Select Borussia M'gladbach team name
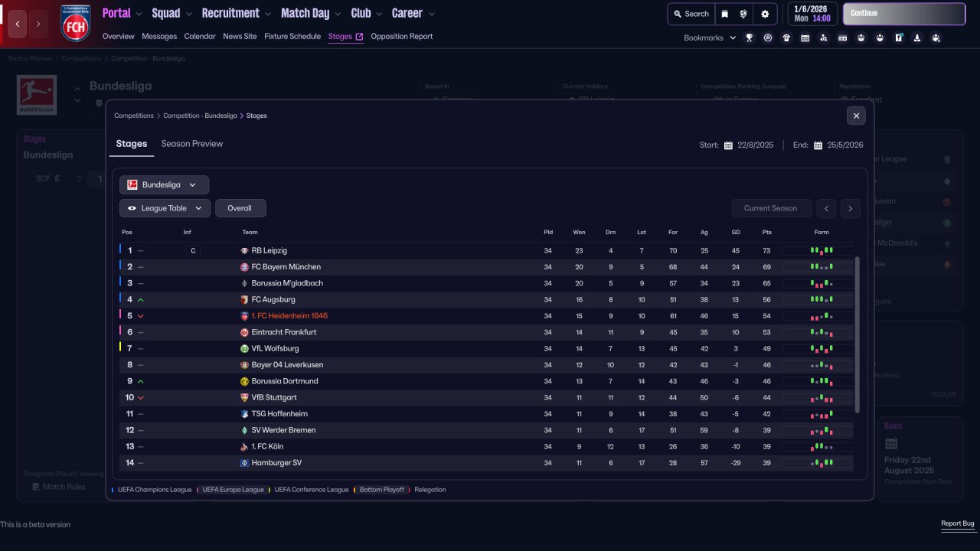Screen dimensions: 980x551 (x=287, y=284)
